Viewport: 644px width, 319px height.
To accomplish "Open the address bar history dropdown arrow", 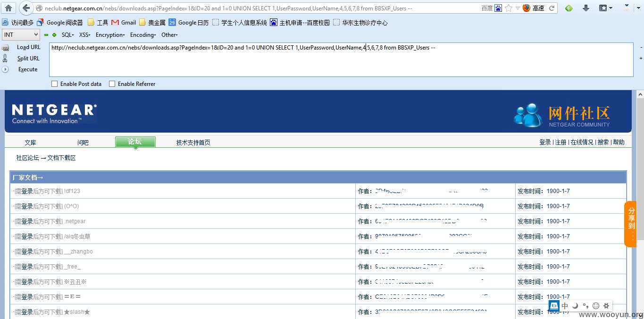I will coord(518,8).
